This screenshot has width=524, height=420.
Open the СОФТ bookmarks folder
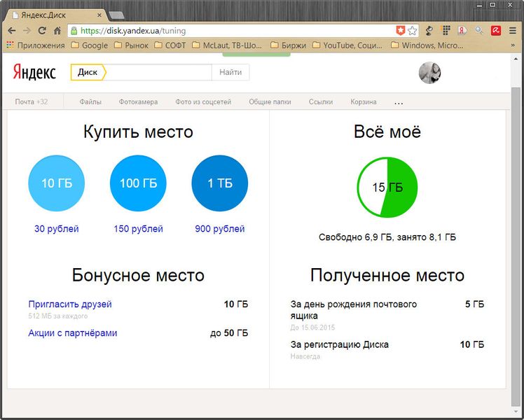pos(170,45)
